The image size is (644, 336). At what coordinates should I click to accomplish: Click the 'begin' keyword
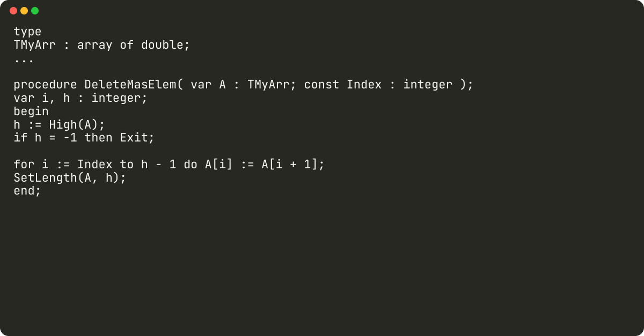click(x=31, y=111)
